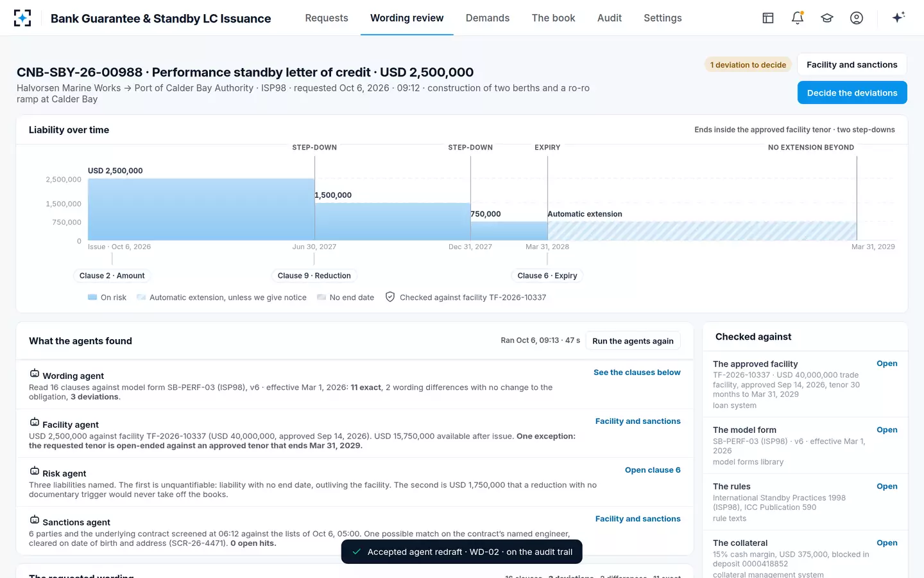Open the collateral source

[x=887, y=543]
